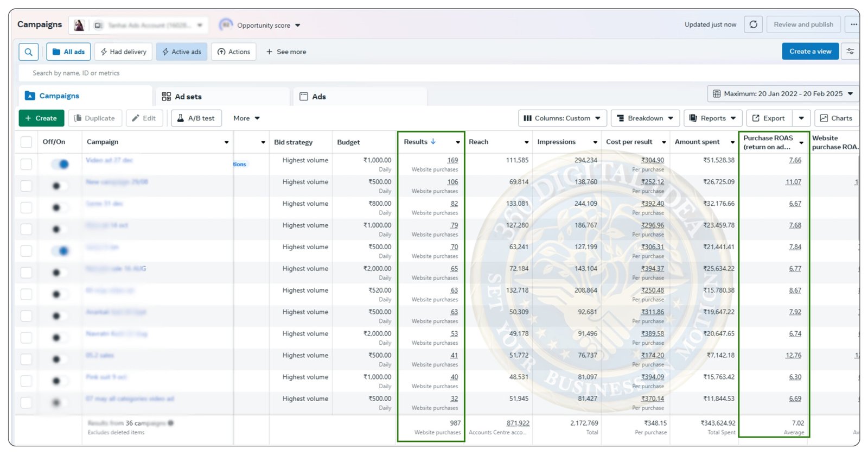868x455 pixels.
Task: Click the Charts icon button
Action: click(835, 118)
